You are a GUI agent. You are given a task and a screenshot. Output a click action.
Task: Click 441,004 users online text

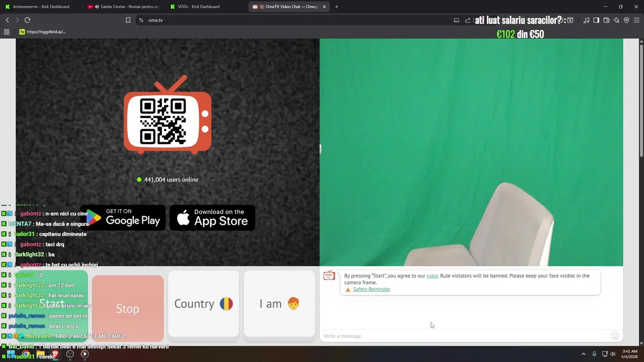(171, 179)
